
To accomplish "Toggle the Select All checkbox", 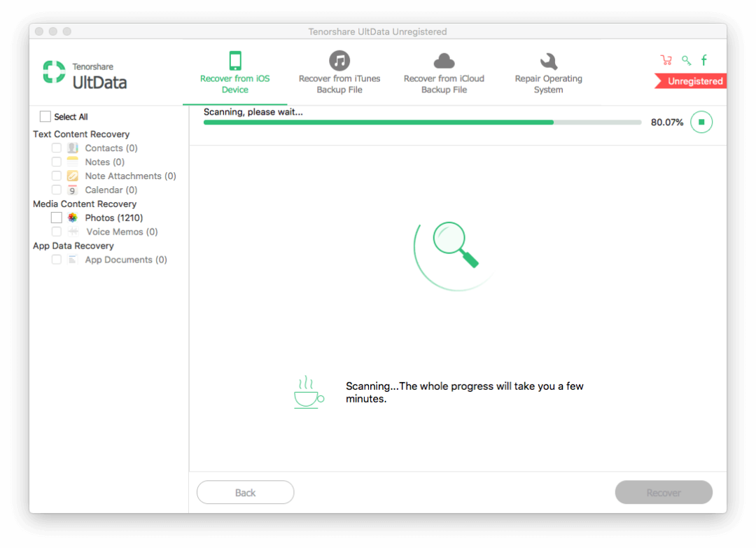I will [45, 117].
